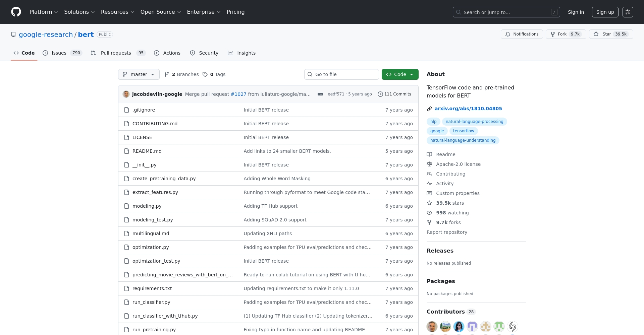644x335 pixels.
Task: Star the bert repository
Action: click(611, 34)
